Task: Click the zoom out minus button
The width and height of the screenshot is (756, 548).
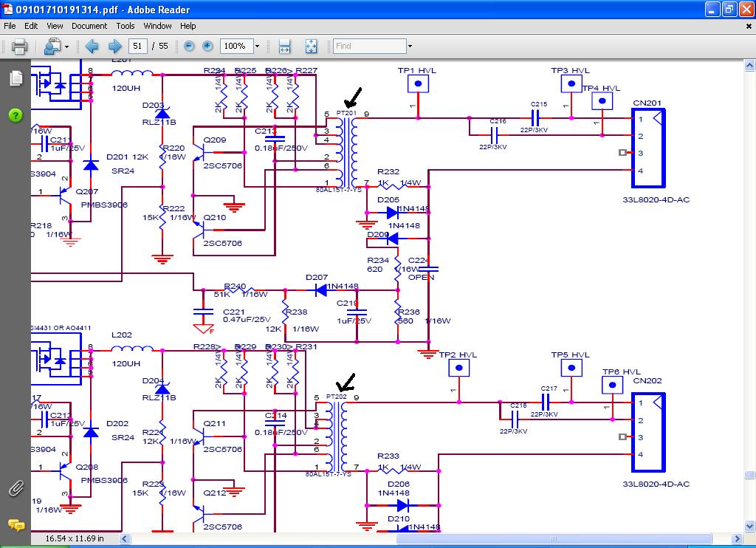Action: point(189,46)
